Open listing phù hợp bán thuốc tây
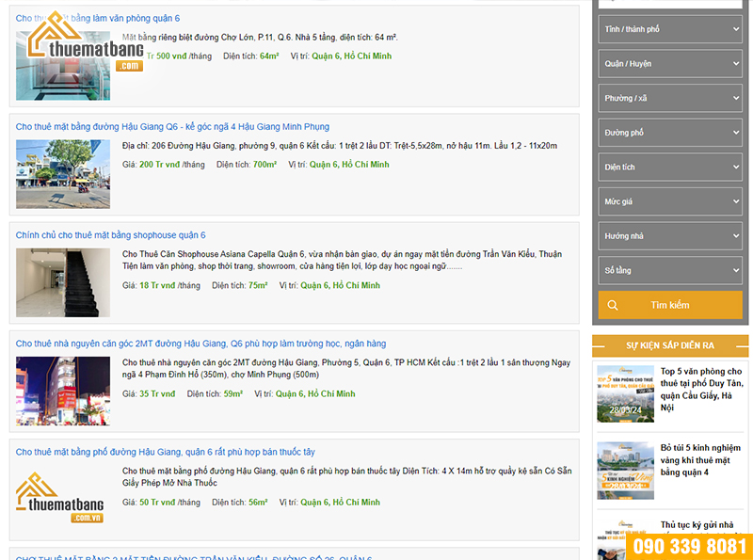This screenshot has width=753, height=560. [x=165, y=452]
